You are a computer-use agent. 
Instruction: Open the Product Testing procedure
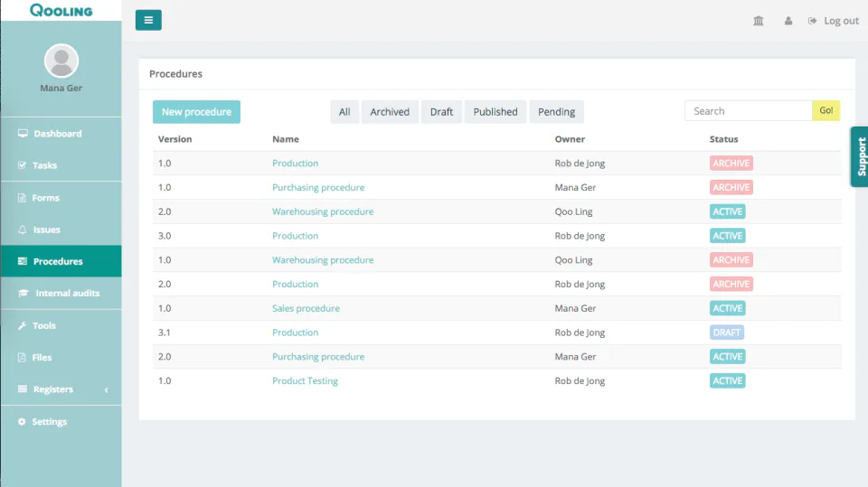pyautogui.click(x=305, y=380)
